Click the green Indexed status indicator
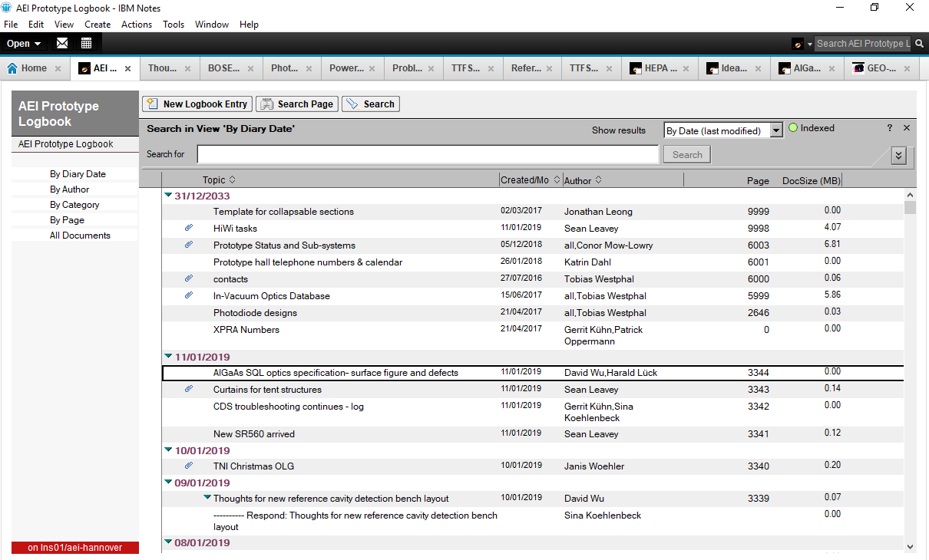This screenshot has width=929, height=560. [792, 127]
